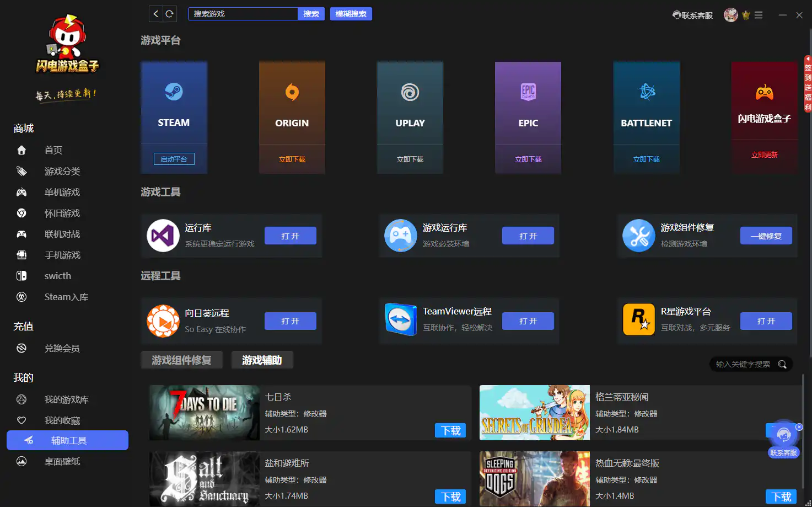Image resolution: width=812 pixels, height=507 pixels.
Task: Click the 游戏组件修复 wrench icon
Action: click(639, 236)
